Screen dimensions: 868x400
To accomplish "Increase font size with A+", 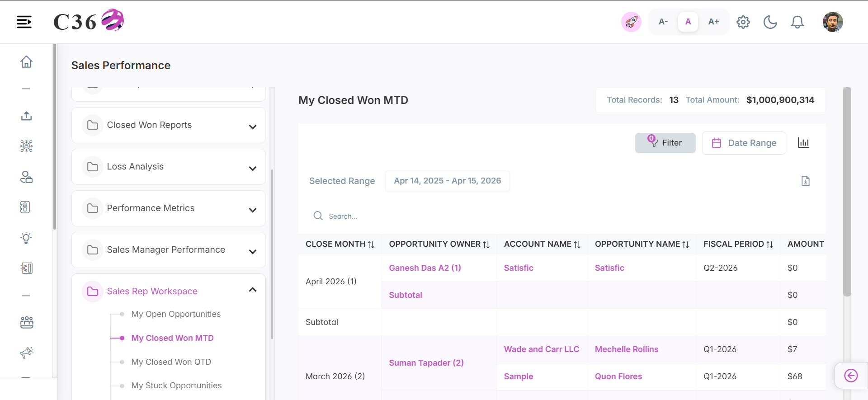I will pyautogui.click(x=713, y=22).
